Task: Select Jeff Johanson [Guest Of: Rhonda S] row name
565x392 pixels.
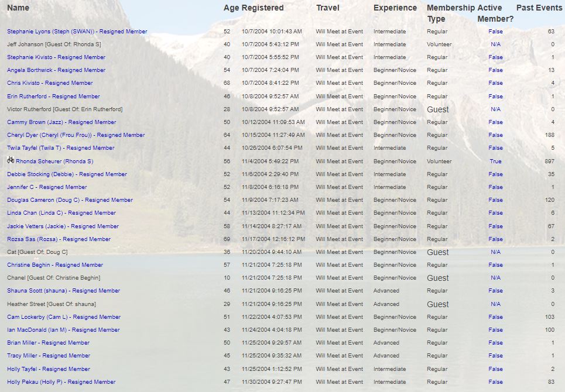Action: click(x=54, y=44)
